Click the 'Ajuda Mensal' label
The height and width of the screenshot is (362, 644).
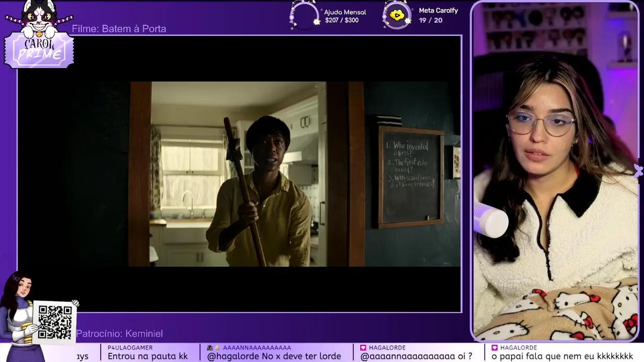345,12
